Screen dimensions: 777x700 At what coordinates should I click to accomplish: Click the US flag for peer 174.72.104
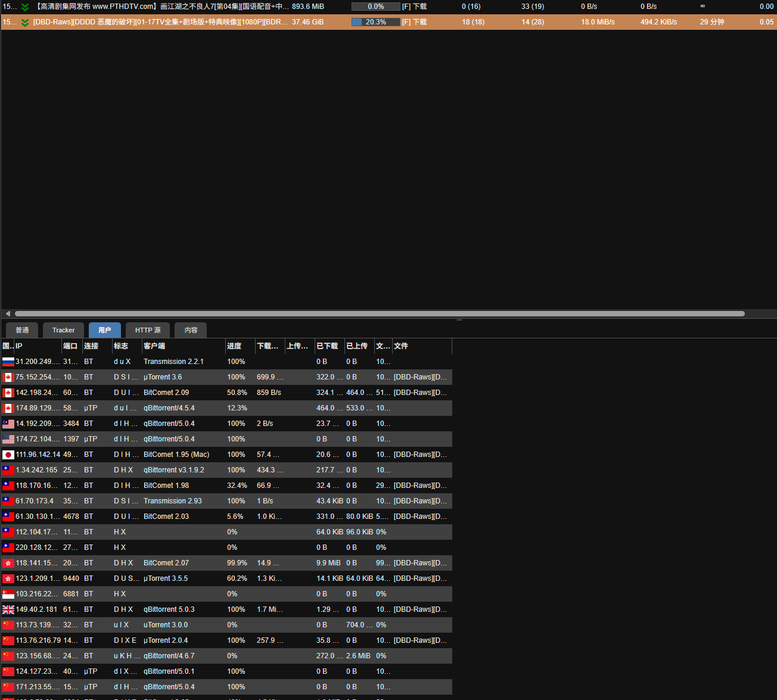tap(8, 439)
